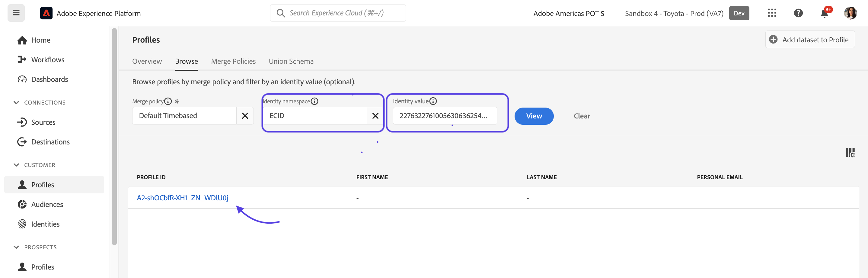Switch to the Union Schema tab
This screenshot has height=278, width=868.
coord(291,61)
